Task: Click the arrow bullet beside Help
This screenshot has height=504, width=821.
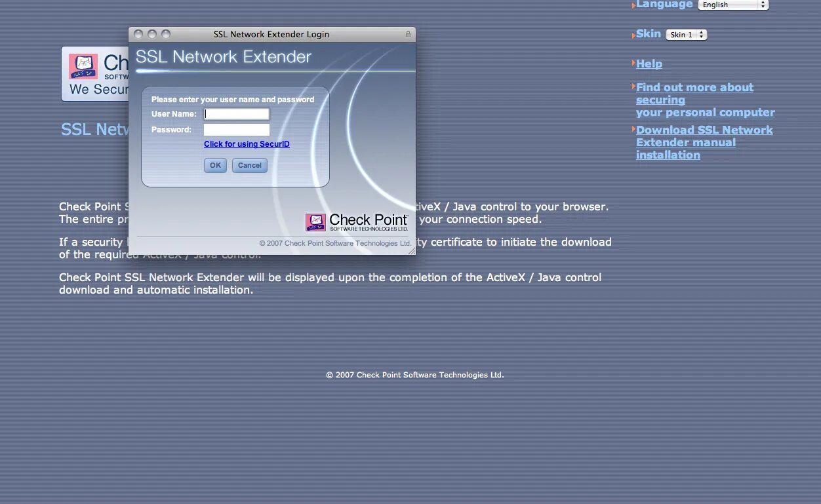Action: click(633, 63)
